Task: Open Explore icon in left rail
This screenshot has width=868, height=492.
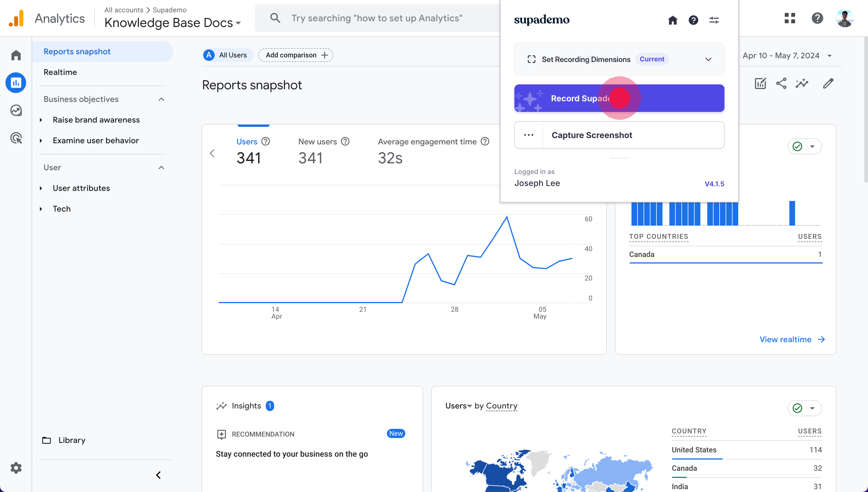Action: click(16, 110)
